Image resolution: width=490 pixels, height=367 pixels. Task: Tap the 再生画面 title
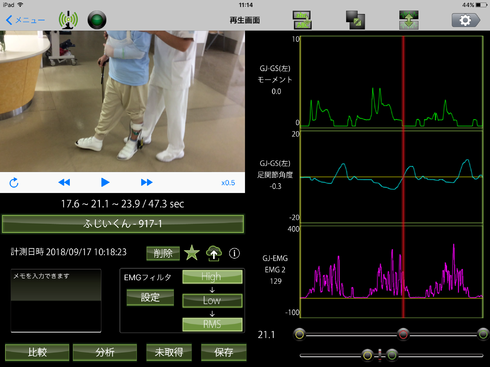[x=245, y=20]
